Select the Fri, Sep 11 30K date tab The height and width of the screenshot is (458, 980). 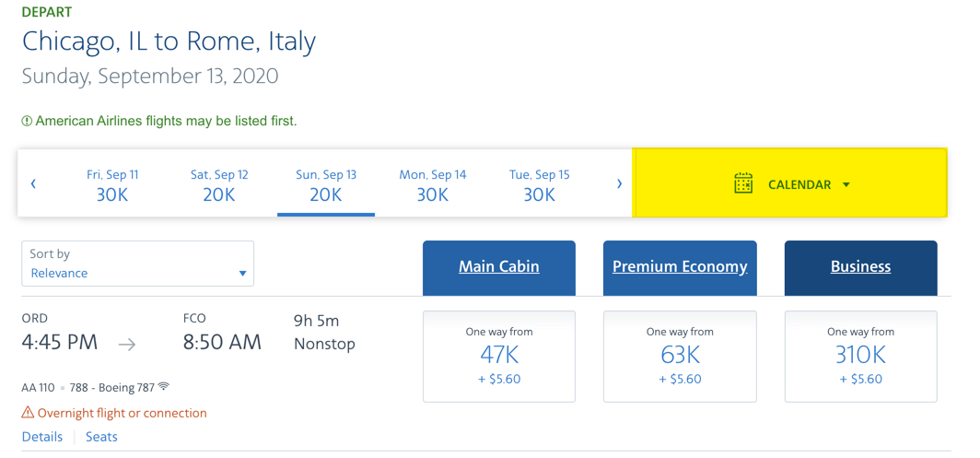point(111,185)
